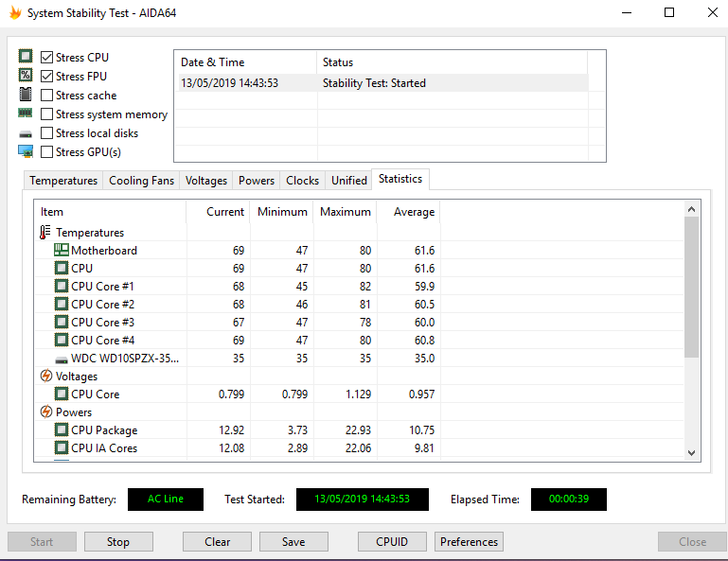Click the lightning icon next to Powers
The width and height of the screenshot is (728, 561).
[x=46, y=412]
